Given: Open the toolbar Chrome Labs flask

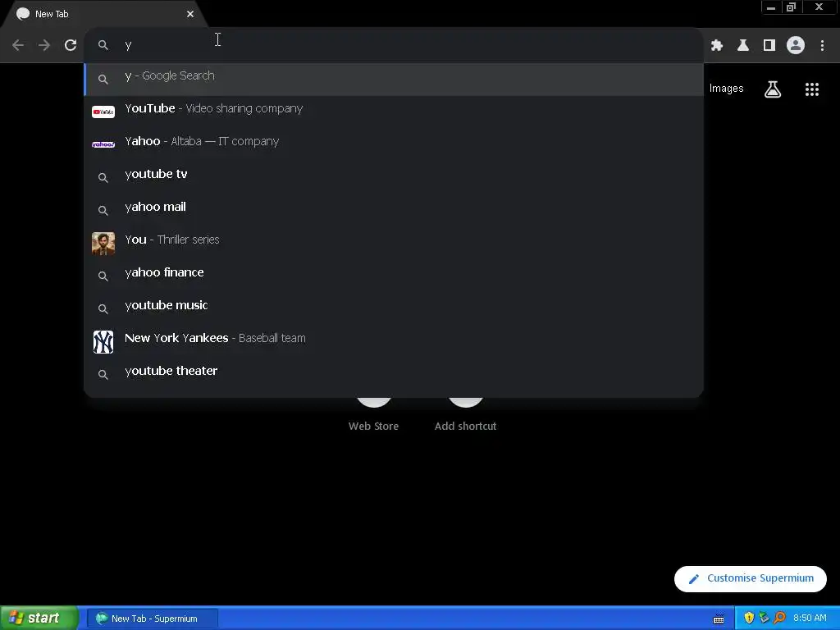Looking at the screenshot, I should pos(743,46).
